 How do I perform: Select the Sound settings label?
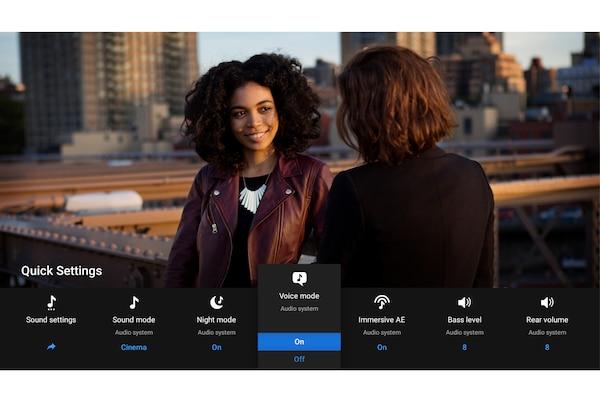coord(51,320)
